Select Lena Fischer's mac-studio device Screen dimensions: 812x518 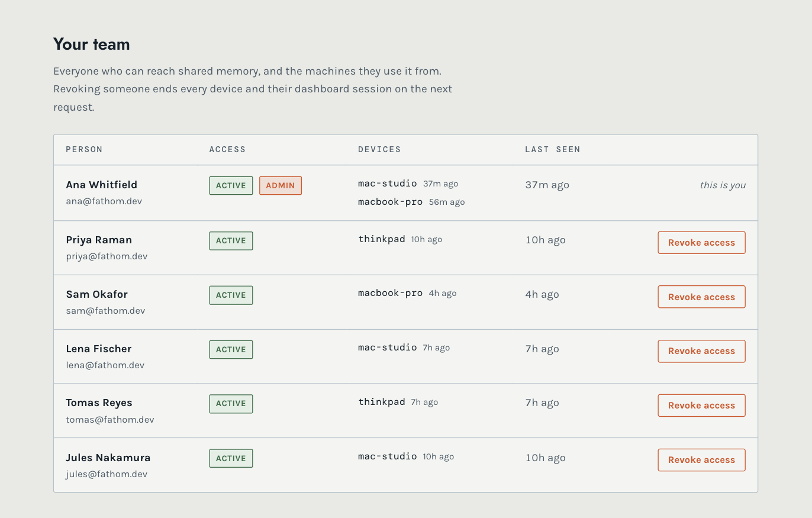(387, 348)
